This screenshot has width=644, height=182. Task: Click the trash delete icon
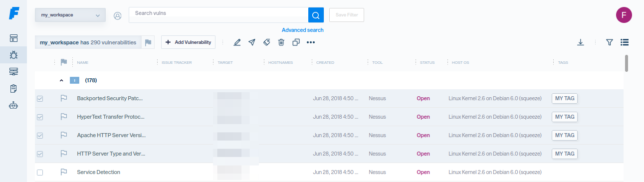click(281, 42)
